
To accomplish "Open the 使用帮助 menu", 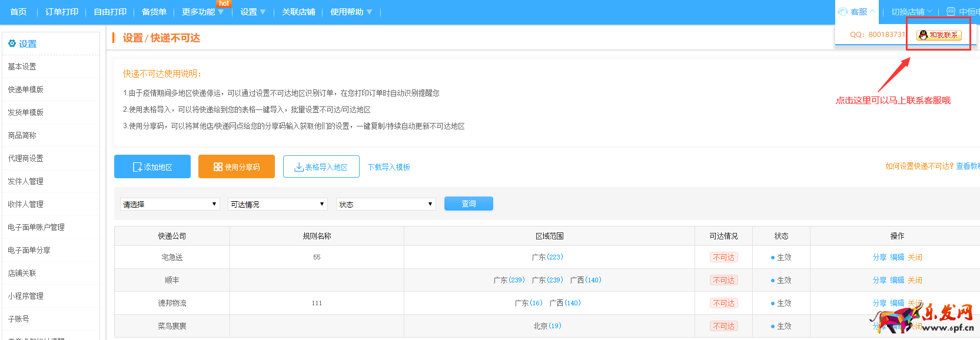I will click(351, 12).
